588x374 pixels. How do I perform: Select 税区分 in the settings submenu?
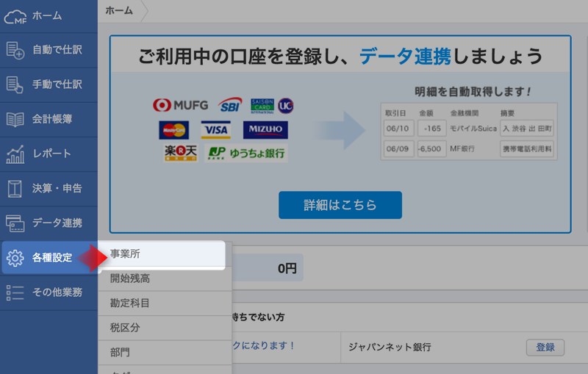point(165,328)
